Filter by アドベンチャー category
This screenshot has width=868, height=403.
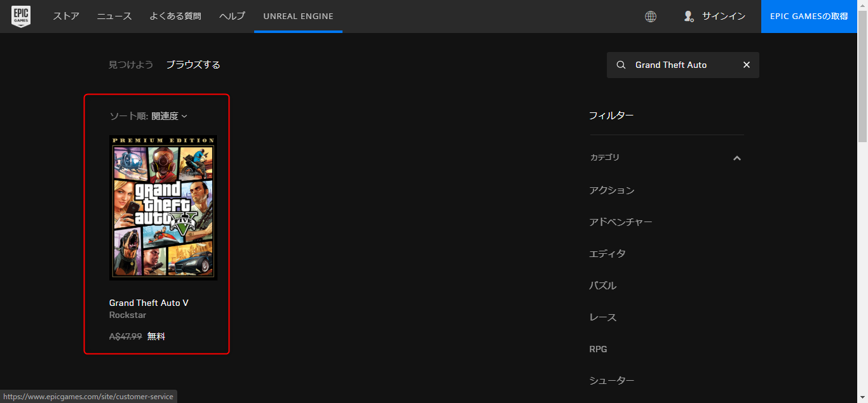[621, 222]
